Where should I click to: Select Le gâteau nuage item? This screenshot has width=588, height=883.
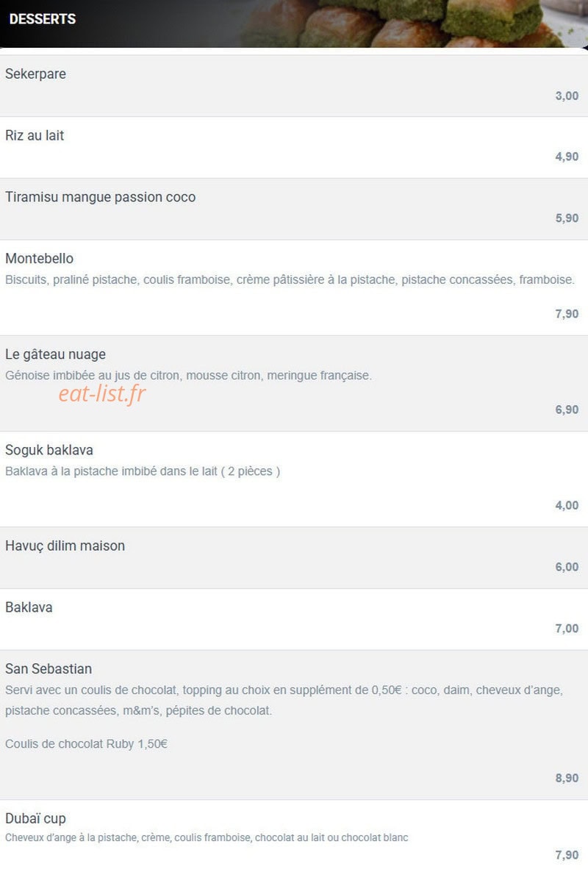(294, 383)
